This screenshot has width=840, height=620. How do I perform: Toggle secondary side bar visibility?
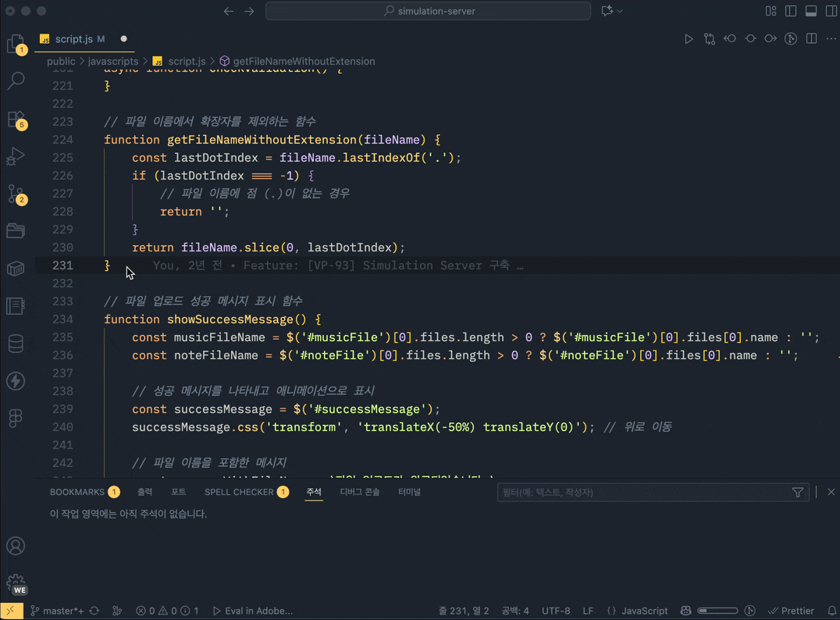[x=831, y=11]
